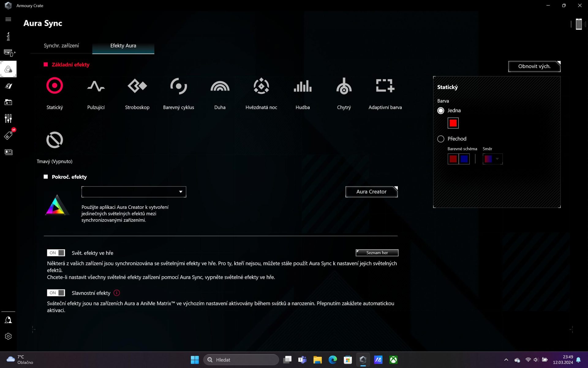The image size is (588, 368).
Task: Pick the Stroboskop effect icon
Action: (137, 86)
